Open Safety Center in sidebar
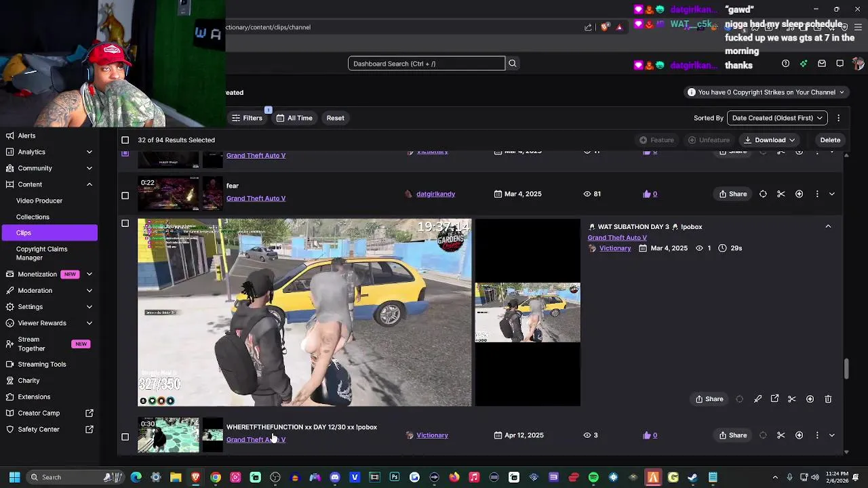 click(x=39, y=430)
